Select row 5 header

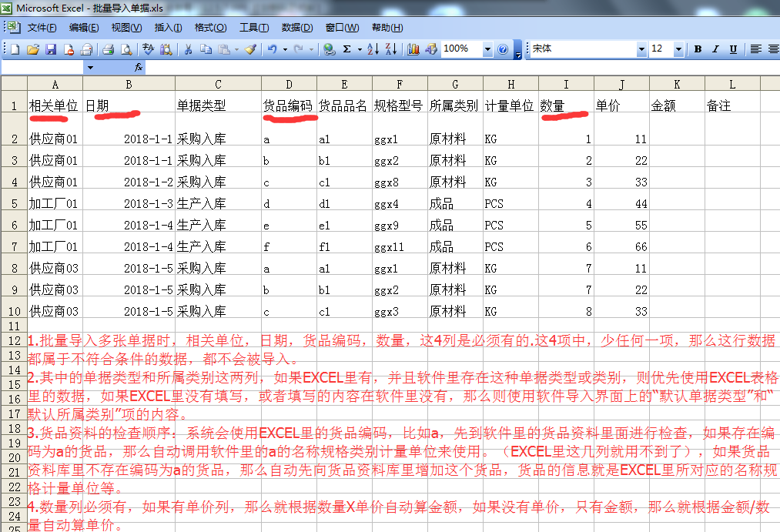pyautogui.click(x=14, y=204)
